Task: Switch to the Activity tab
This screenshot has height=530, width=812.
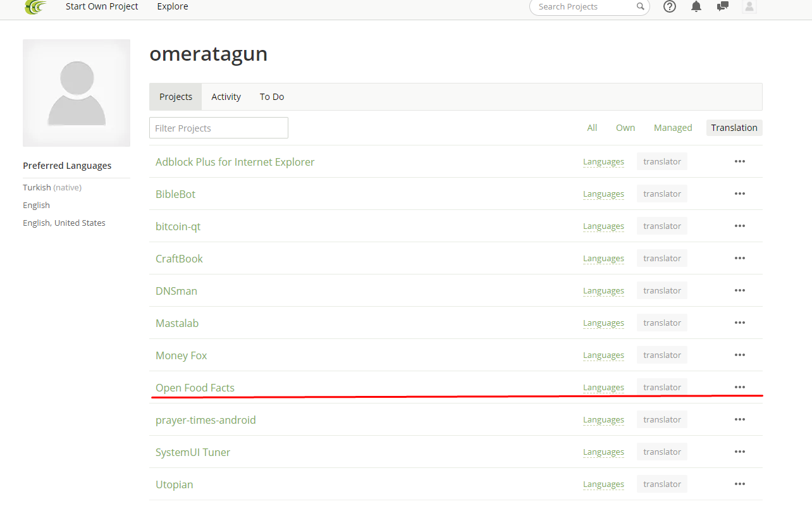Action: [226, 97]
